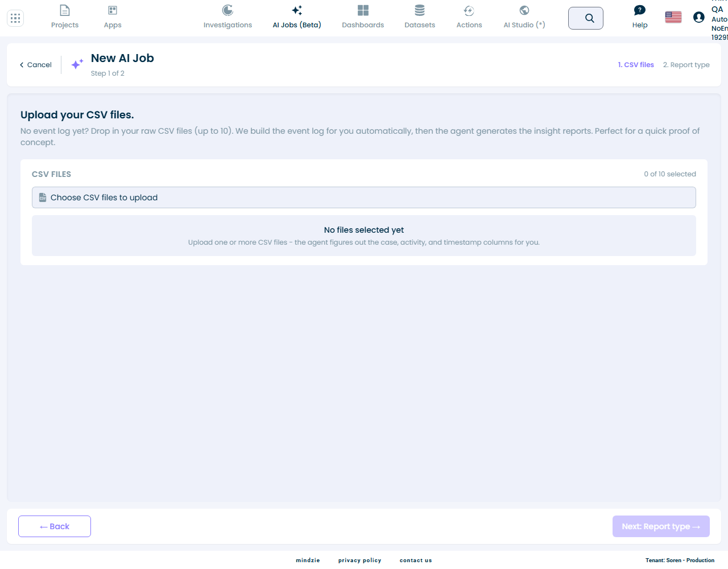Open the Help speech bubble icon
This screenshot has height=569, width=728.
(640, 10)
